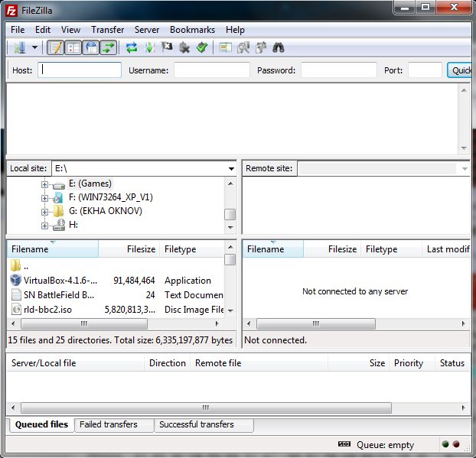Image resolution: width=476 pixels, height=458 pixels.
Task: Select the VirtualBox-4.1.6 file
Action: point(60,281)
